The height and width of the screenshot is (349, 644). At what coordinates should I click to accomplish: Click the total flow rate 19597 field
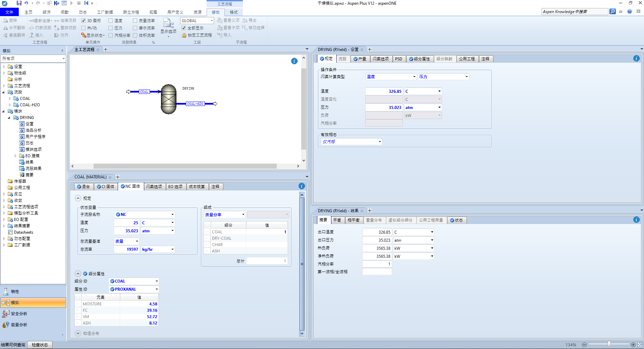[x=126, y=249]
